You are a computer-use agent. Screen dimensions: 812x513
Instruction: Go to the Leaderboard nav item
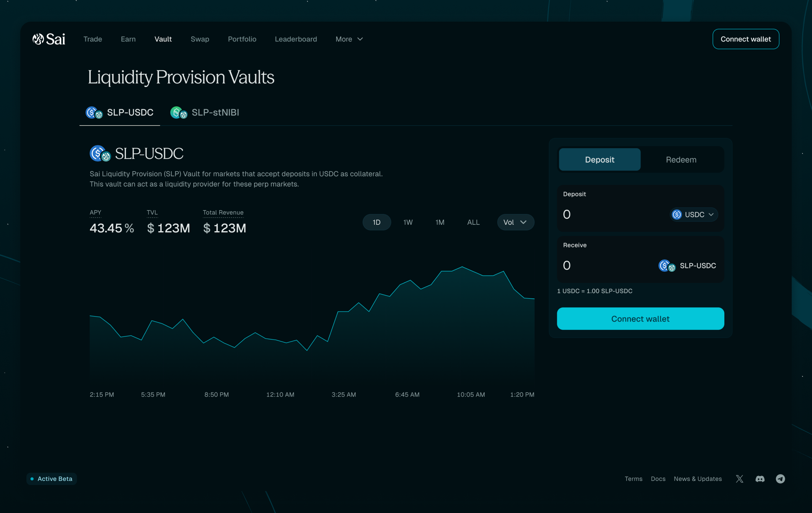(x=296, y=39)
